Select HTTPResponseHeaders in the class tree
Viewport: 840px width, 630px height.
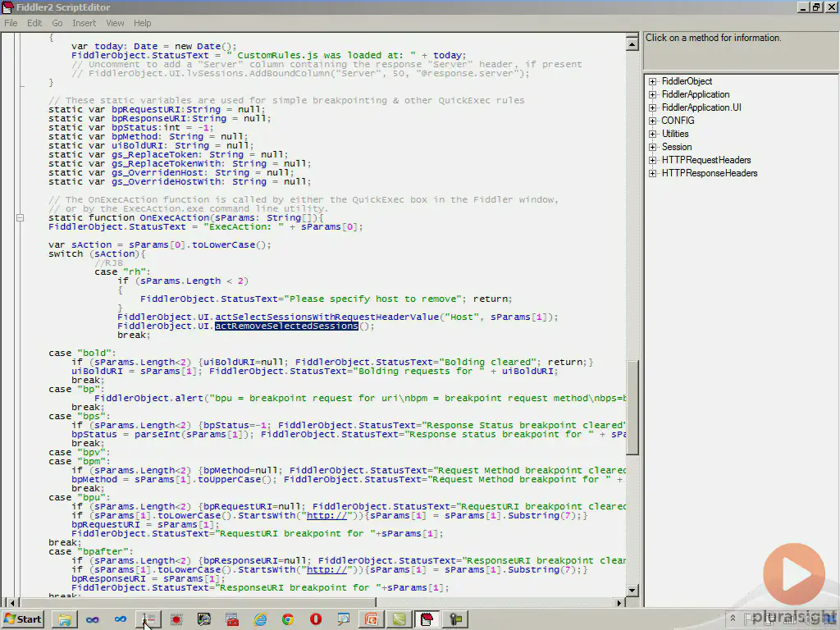click(x=710, y=173)
